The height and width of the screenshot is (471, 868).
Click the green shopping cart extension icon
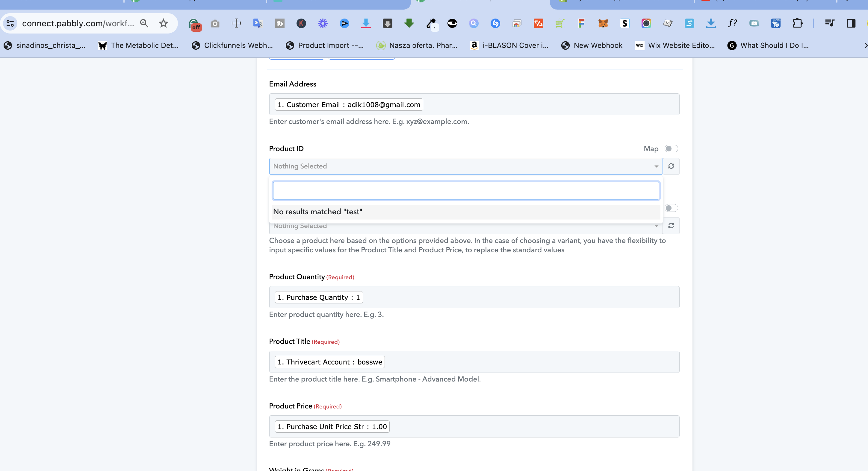tap(560, 23)
